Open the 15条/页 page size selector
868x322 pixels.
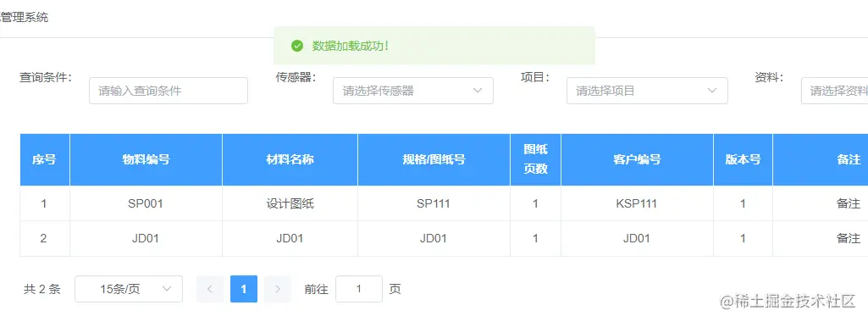129,289
